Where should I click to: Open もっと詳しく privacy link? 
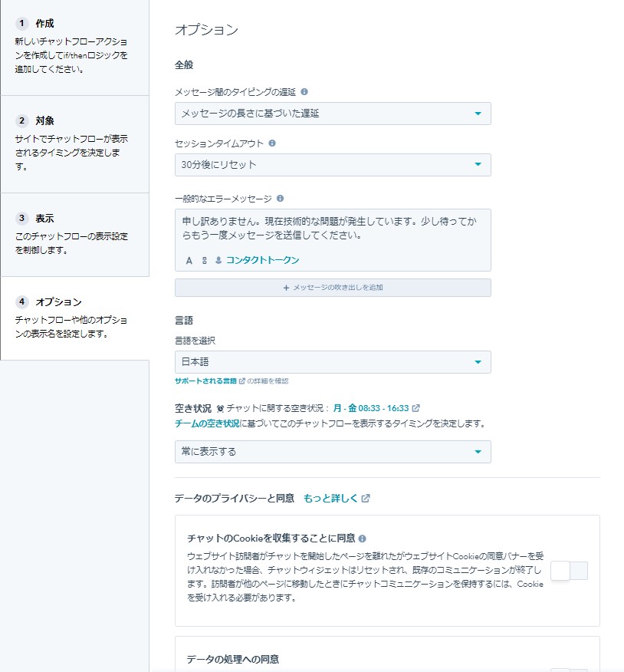tap(330, 499)
